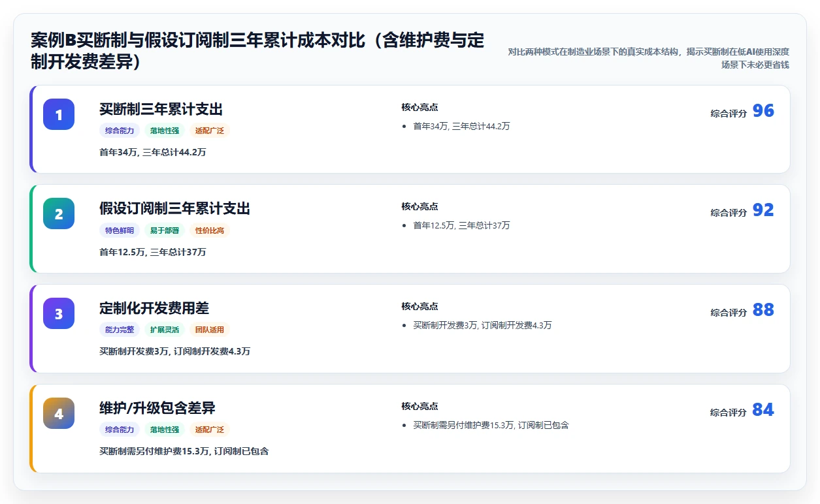Viewport: 820px width, 504px height.
Task: Click 核心亮点 heading in the 维护/升级包含差异 card
Action: coord(419,406)
